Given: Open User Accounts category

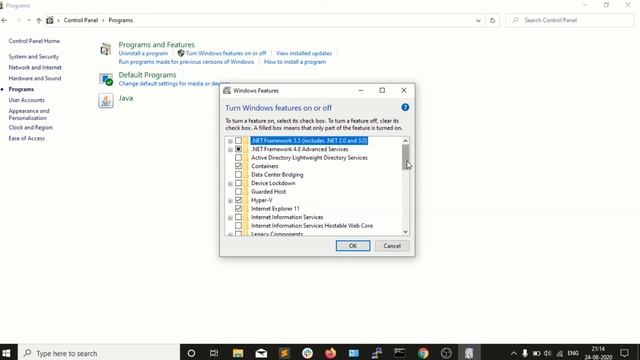Looking at the screenshot, I should pos(27,100).
